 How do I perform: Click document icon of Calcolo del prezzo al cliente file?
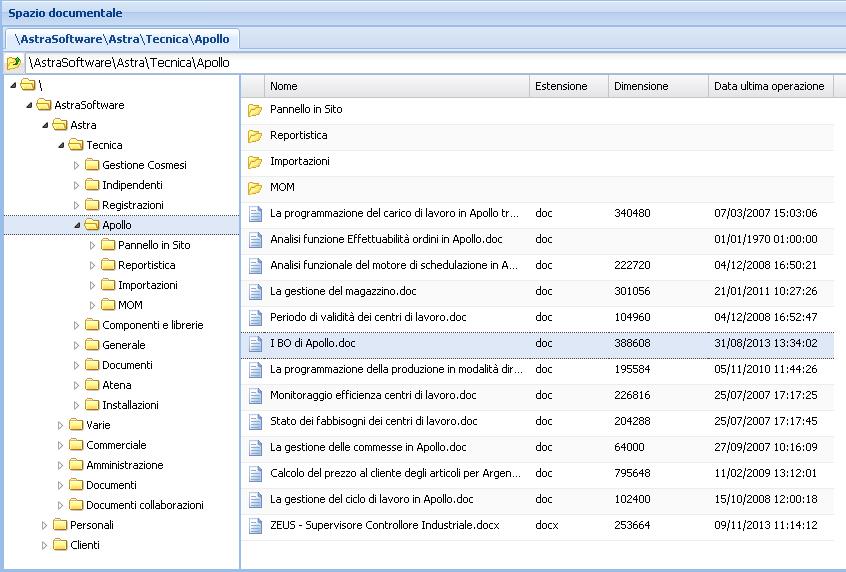pyautogui.click(x=255, y=473)
